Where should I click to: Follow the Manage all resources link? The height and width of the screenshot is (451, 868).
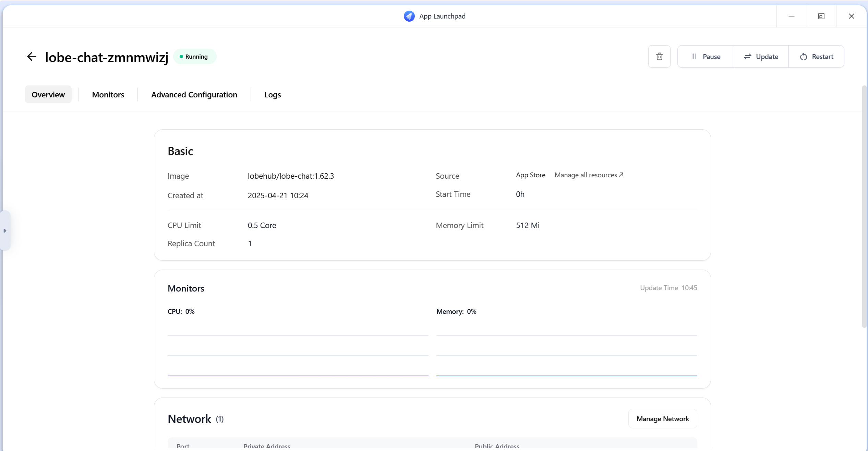click(589, 175)
